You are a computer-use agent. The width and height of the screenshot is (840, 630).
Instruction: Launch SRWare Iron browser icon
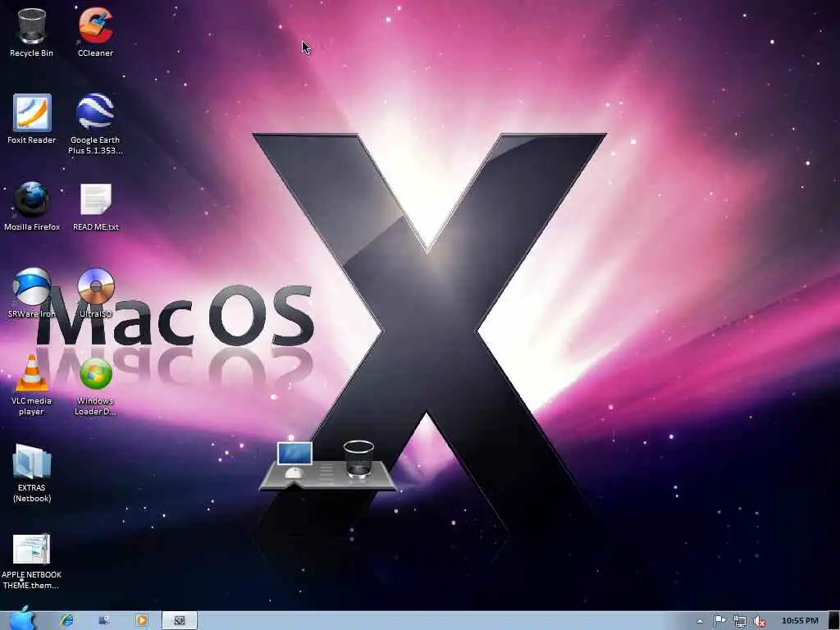(x=32, y=293)
